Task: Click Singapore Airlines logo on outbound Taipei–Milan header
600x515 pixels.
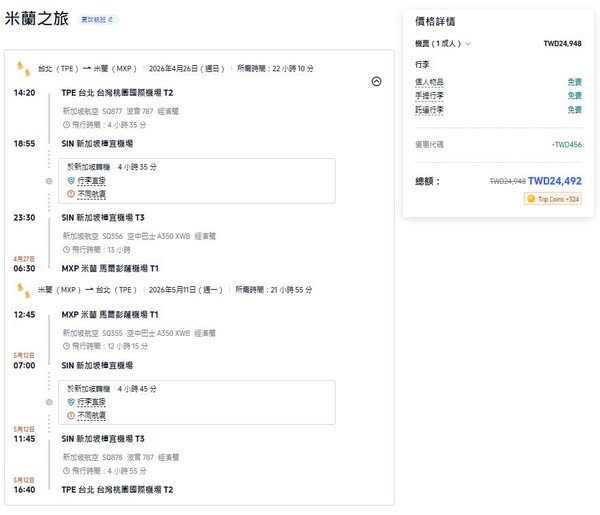Action: coord(22,68)
